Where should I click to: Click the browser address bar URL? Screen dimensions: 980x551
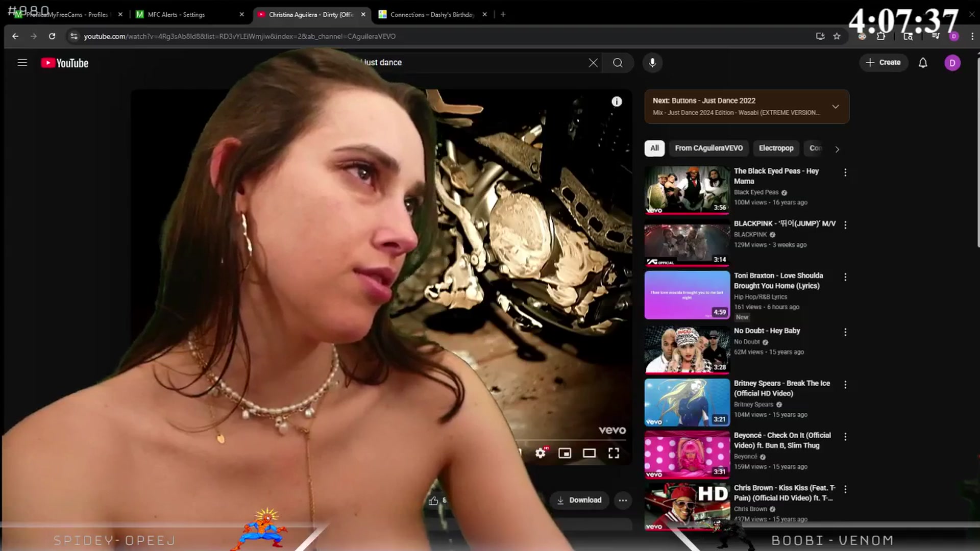coord(240,36)
